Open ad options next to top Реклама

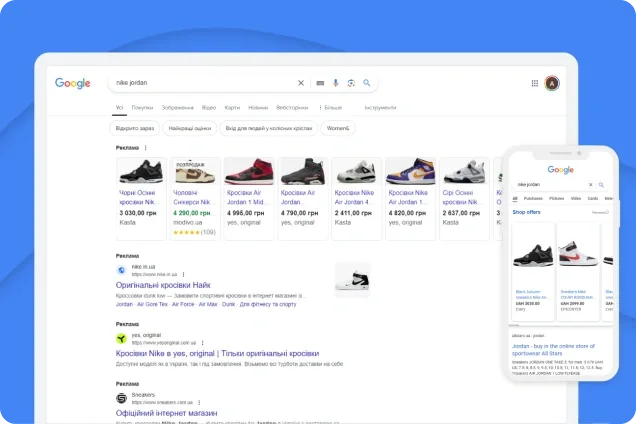pyautogui.click(x=146, y=148)
